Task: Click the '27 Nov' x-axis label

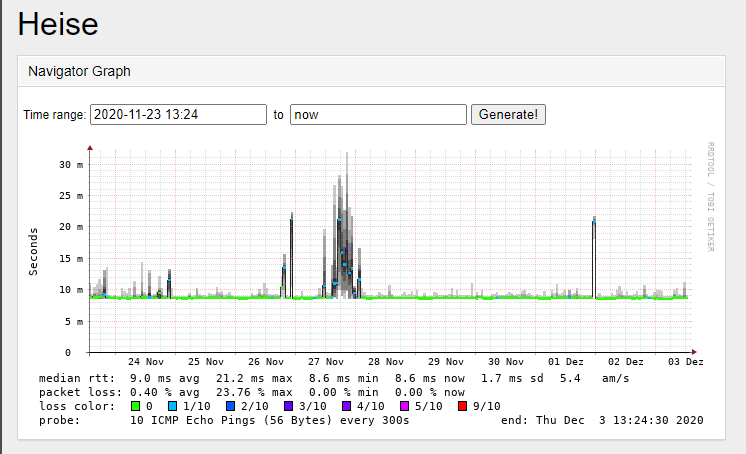Action: point(325,362)
